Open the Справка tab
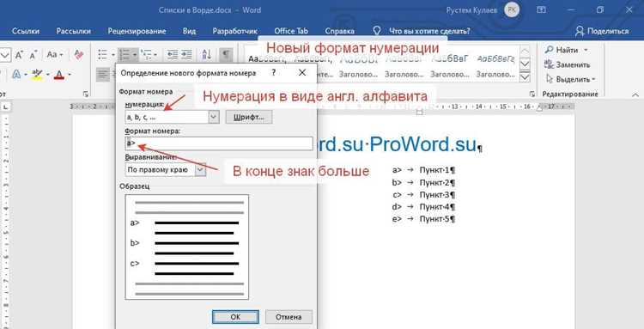The image size is (644, 329). click(340, 31)
